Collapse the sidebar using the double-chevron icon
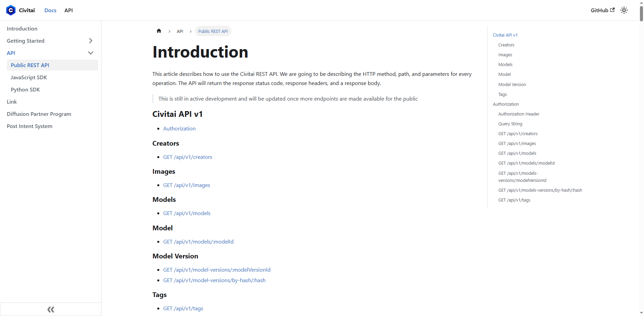Viewport: 644px width, 316px height. 50,309
